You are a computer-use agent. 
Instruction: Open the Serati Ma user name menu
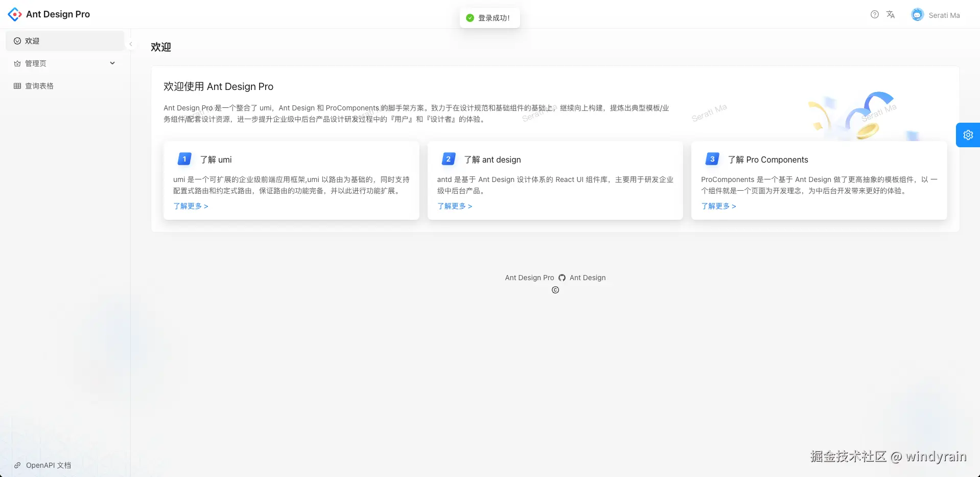pyautogui.click(x=944, y=15)
